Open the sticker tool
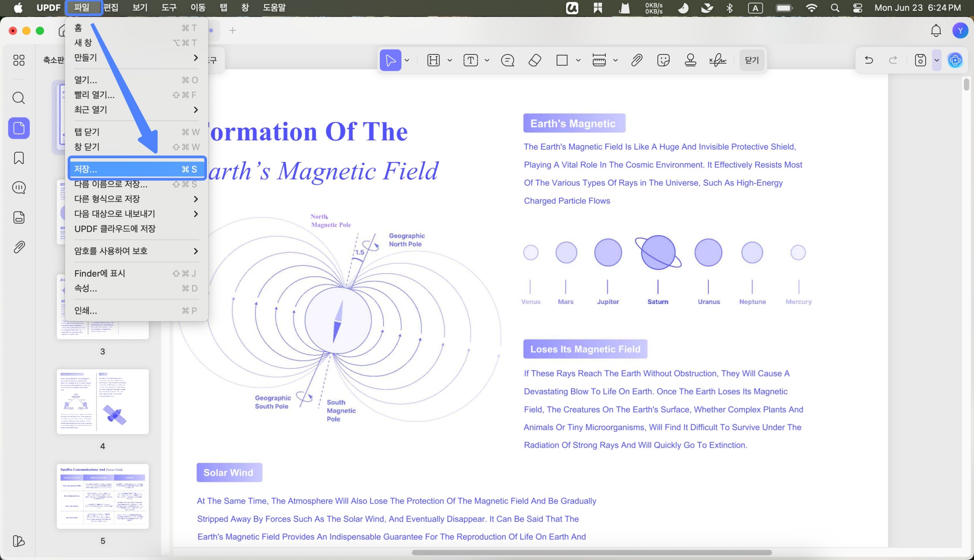This screenshot has height=560, width=974. click(x=664, y=60)
